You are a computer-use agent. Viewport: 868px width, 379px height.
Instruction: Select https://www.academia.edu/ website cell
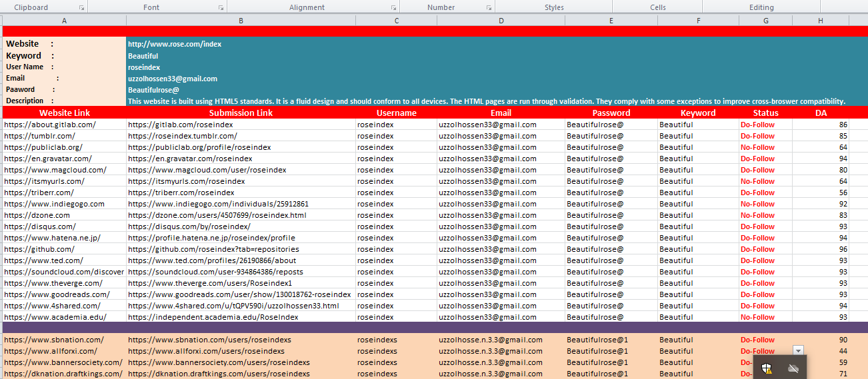tap(64, 317)
